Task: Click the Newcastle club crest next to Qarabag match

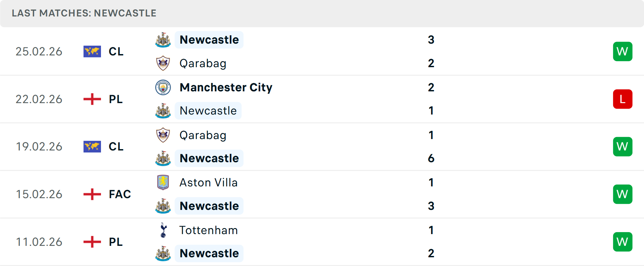Action: [x=163, y=40]
